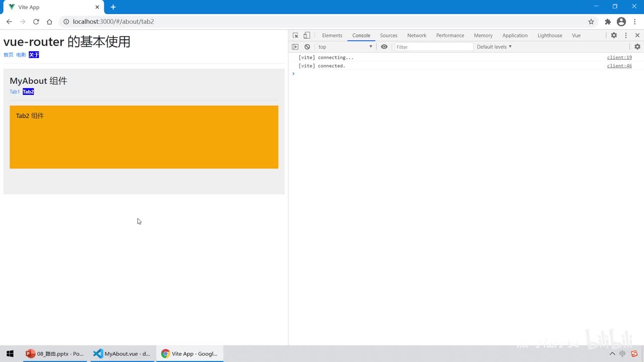
Task: Open a new browser tab
Action: [113, 7]
